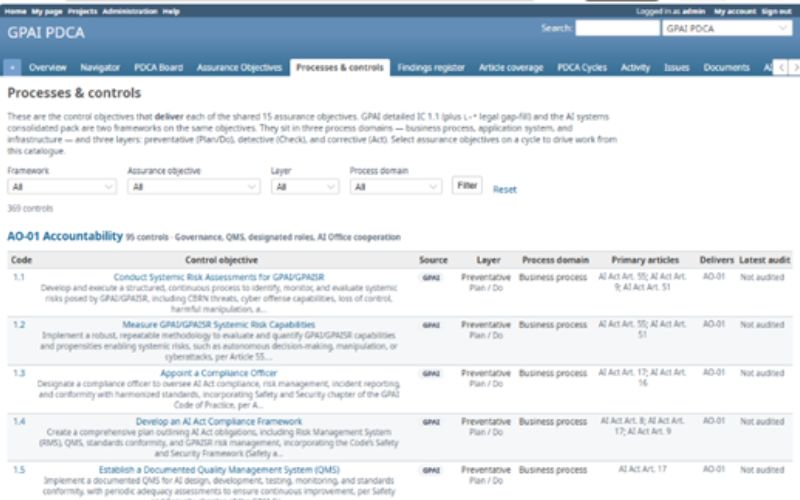The height and width of the screenshot is (500, 800).
Task: Open Develop an AI Act Compliance Framework
Action: click(x=219, y=421)
